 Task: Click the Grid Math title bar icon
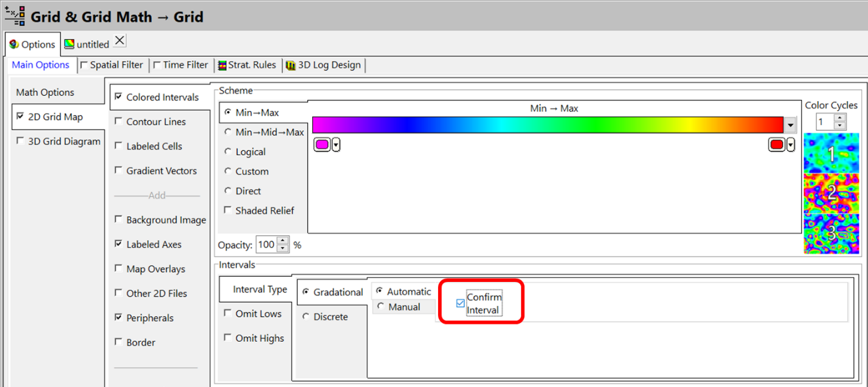15,15
